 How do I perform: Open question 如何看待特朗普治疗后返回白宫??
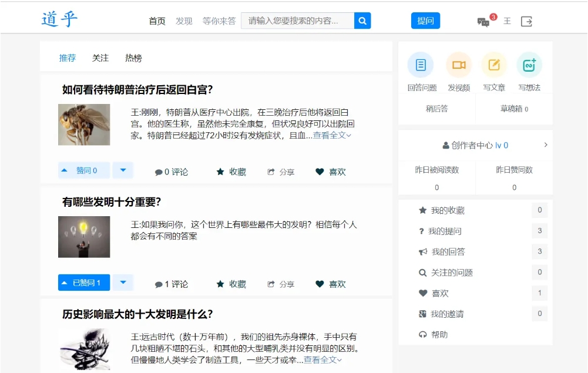point(137,90)
